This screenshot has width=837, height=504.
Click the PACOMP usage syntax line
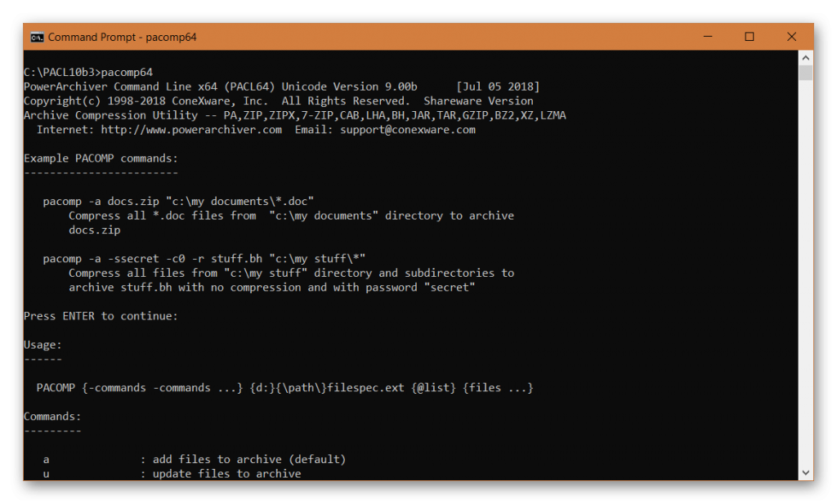[286, 387]
